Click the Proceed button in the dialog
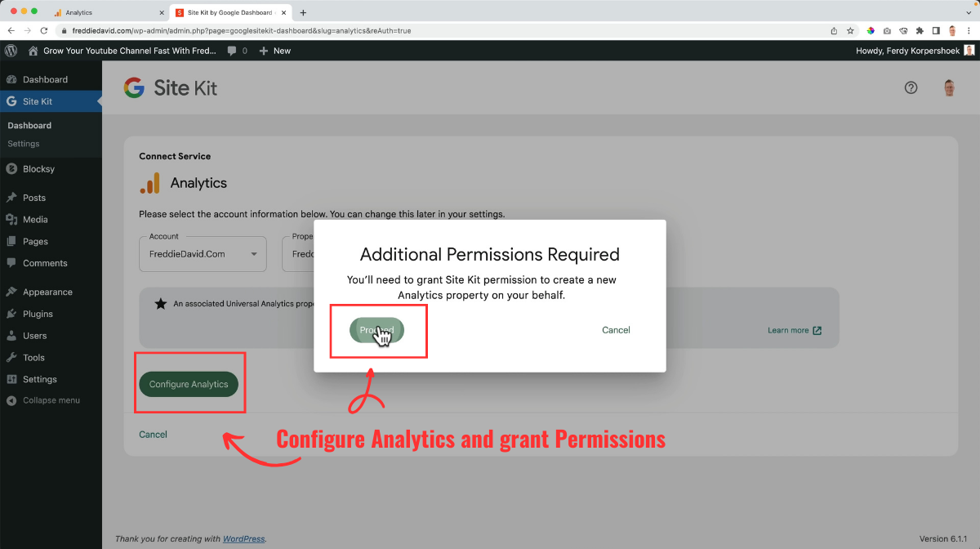The image size is (980, 549). (377, 330)
